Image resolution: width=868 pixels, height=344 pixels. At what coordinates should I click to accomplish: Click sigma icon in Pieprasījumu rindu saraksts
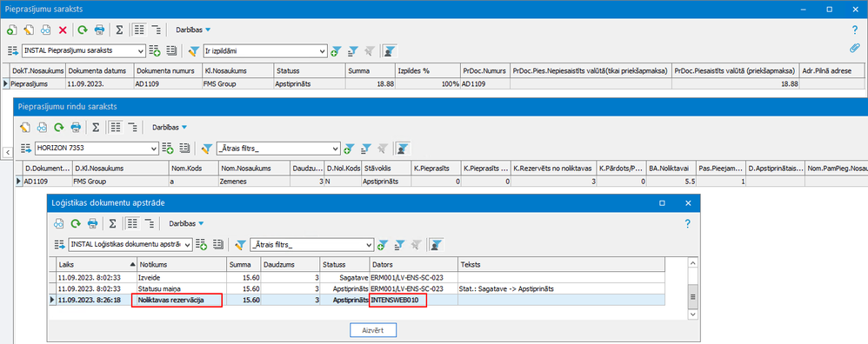[x=95, y=127]
